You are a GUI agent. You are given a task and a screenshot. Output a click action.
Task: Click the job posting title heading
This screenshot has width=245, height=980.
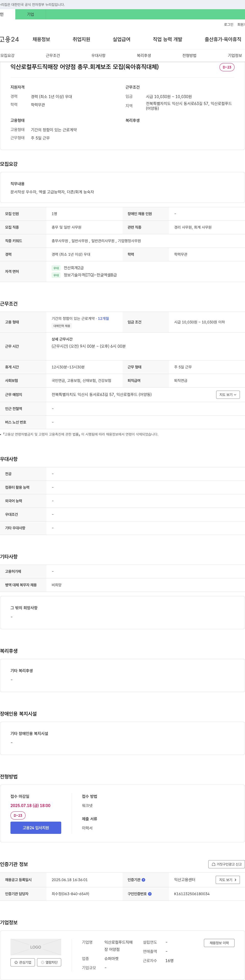(x=84, y=67)
